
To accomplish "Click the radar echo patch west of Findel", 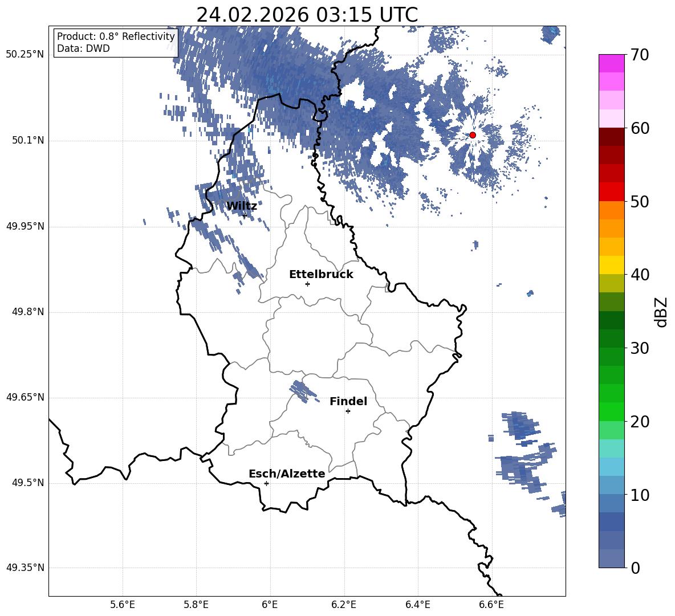I will point(304,391).
